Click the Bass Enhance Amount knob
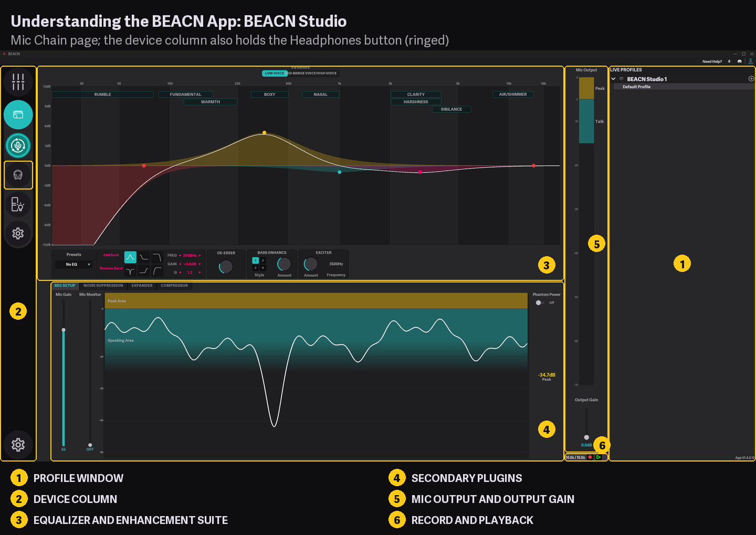This screenshot has height=535, width=756. 284,264
